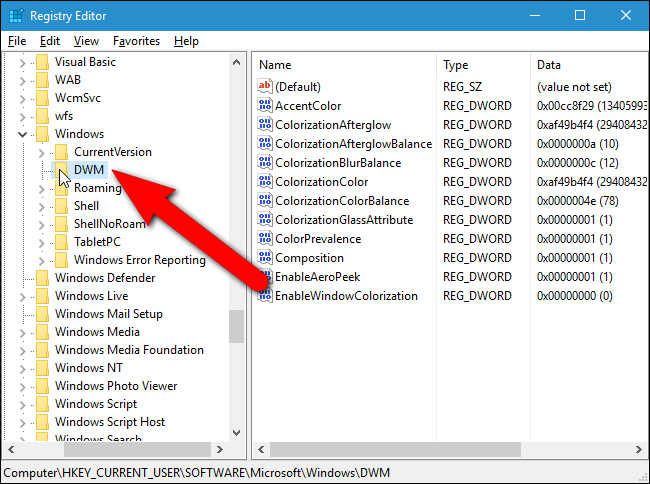The image size is (650, 484).
Task: Click the Windows key folder icon
Action: click(42, 134)
